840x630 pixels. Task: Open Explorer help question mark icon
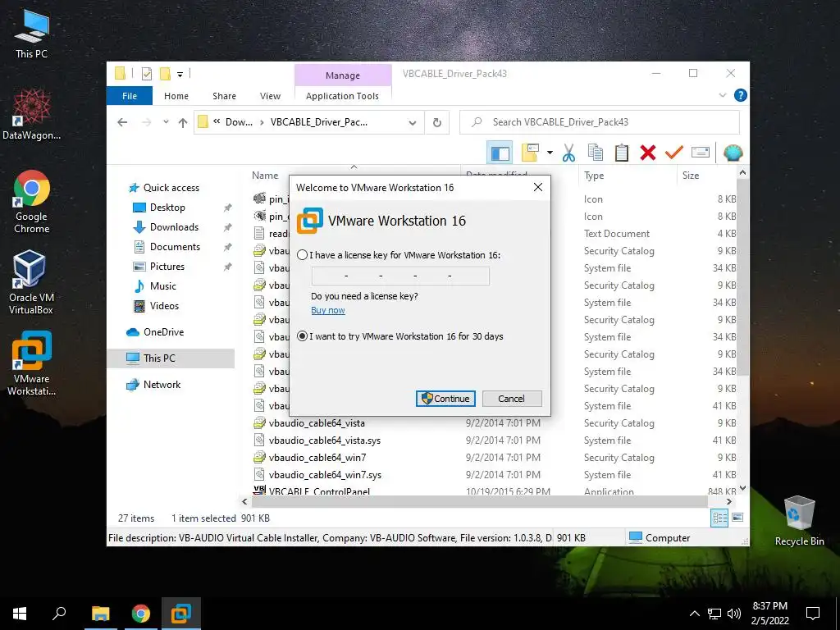741,95
